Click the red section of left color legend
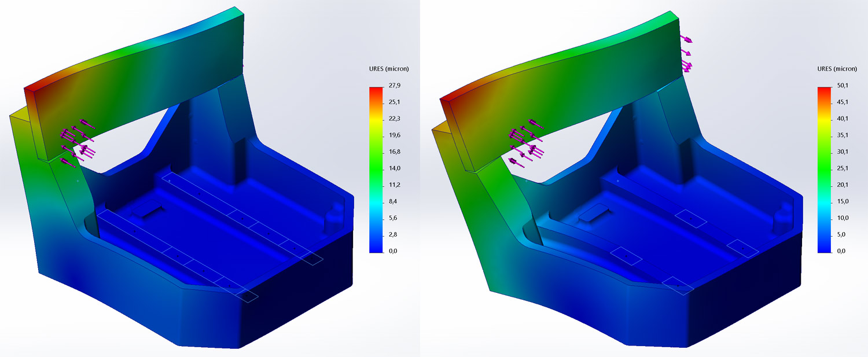Viewport: 868px width, 357px height. click(376, 94)
